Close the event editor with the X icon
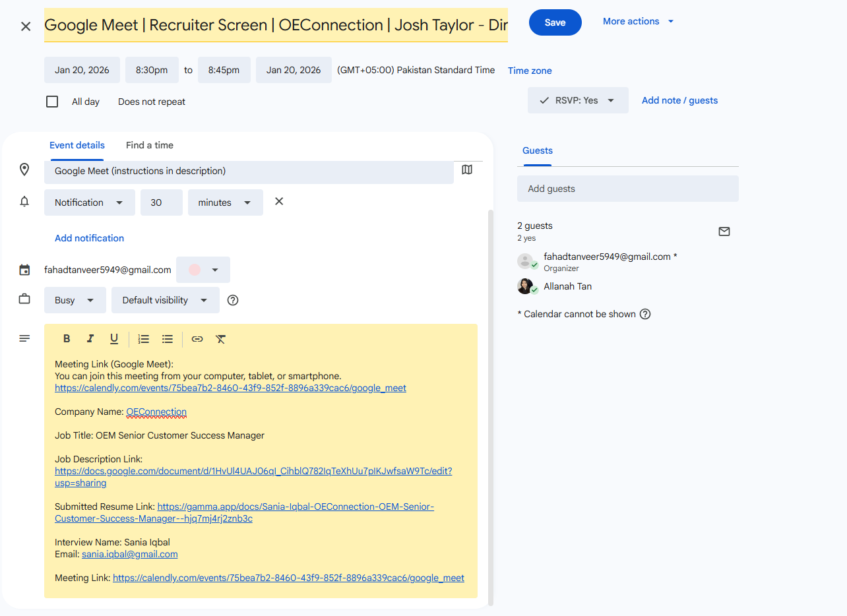 [x=26, y=26]
